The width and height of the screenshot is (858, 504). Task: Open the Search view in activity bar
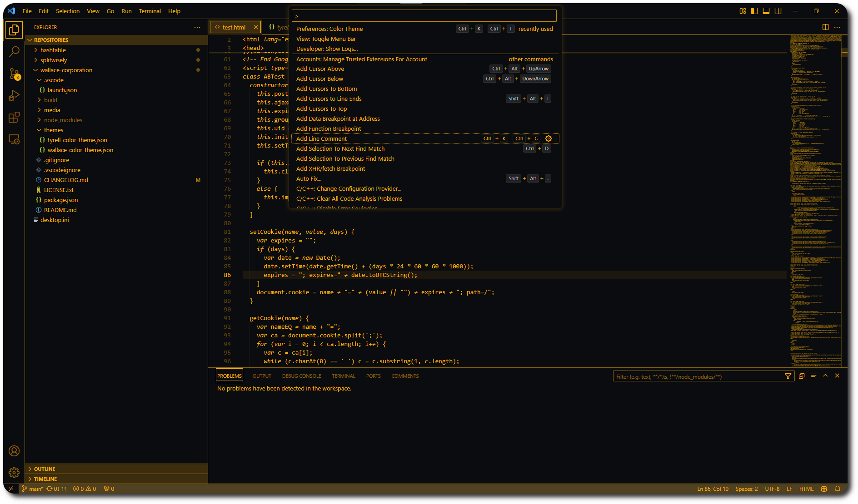pos(14,52)
